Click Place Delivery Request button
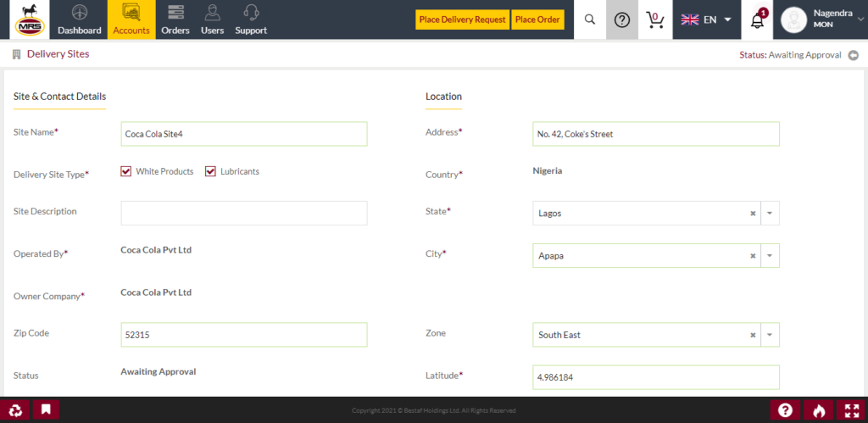Screen dimensions: 868x423 coord(462,19)
